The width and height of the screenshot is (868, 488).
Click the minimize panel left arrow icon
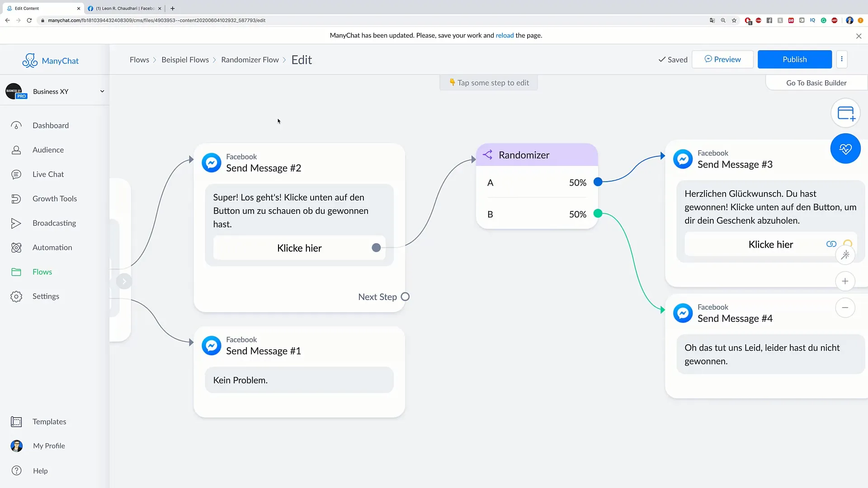click(x=123, y=281)
